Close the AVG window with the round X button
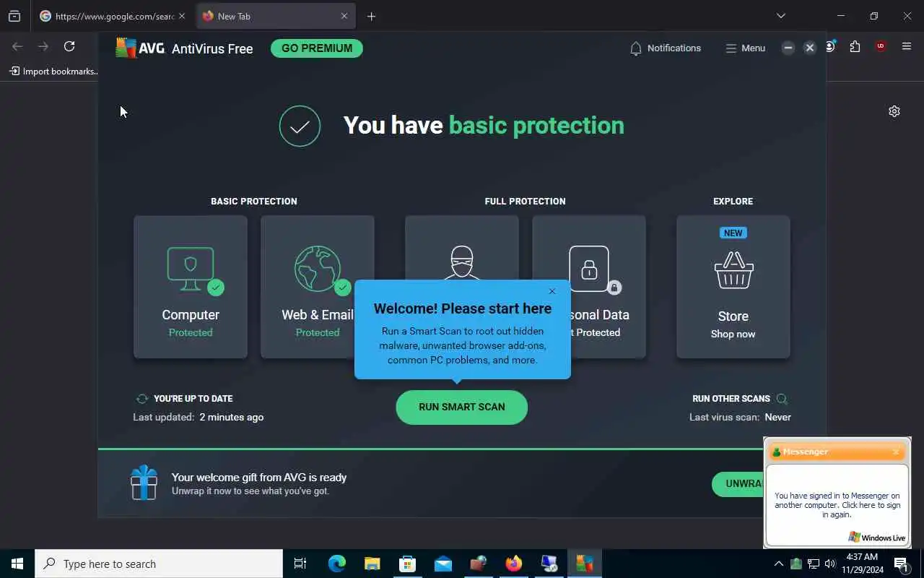The width and height of the screenshot is (924, 578). [810, 48]
